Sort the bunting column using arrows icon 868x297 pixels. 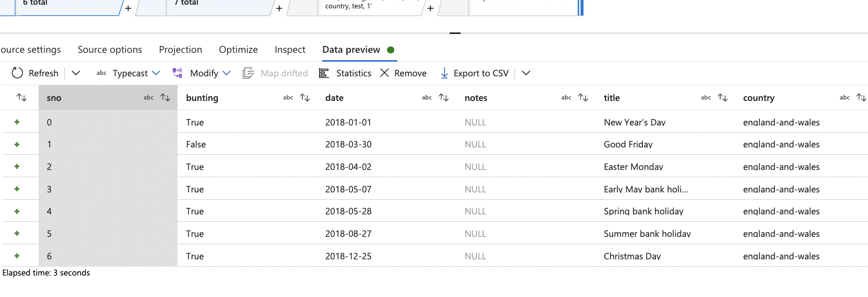click(305, 98)
